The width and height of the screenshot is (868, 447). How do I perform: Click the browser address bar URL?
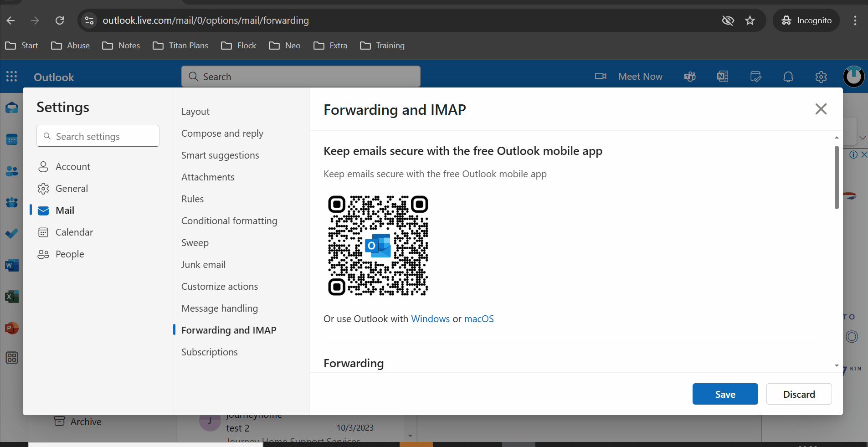click(x=205, y=20)
